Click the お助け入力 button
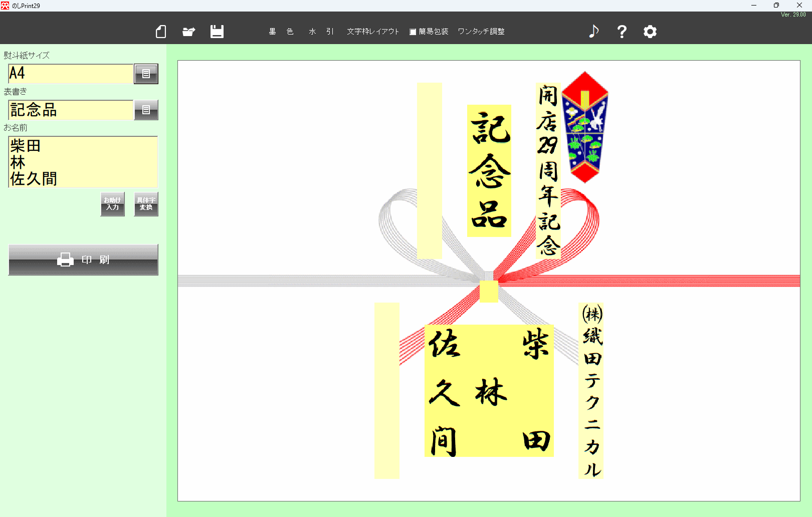 (112, 204)
